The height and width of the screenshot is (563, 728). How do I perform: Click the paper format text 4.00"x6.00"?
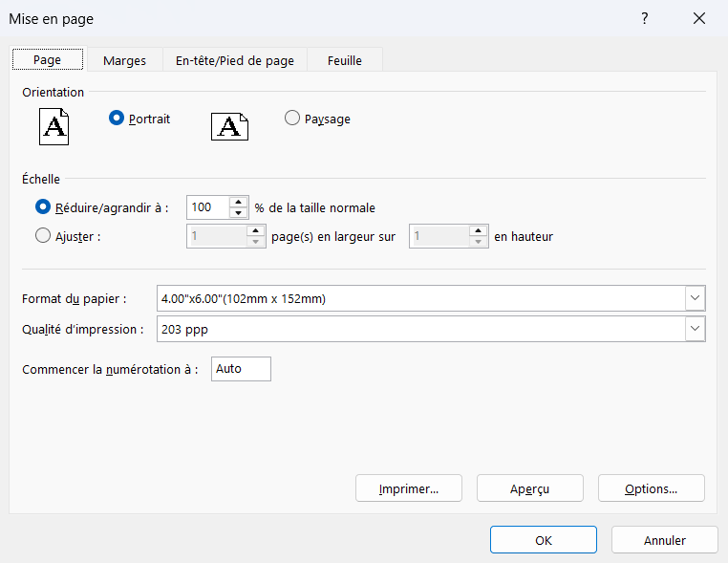(244, 298)
